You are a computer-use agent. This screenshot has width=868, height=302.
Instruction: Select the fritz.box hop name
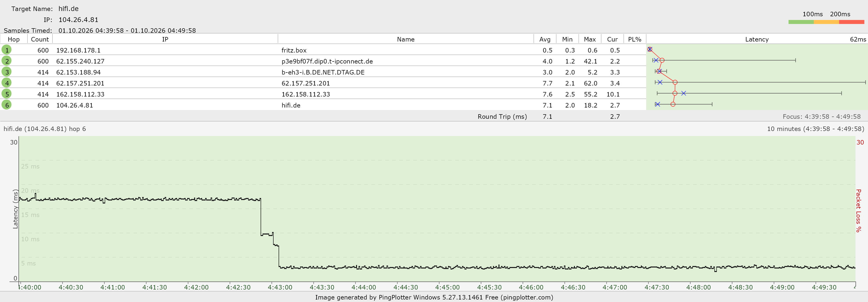294,50
